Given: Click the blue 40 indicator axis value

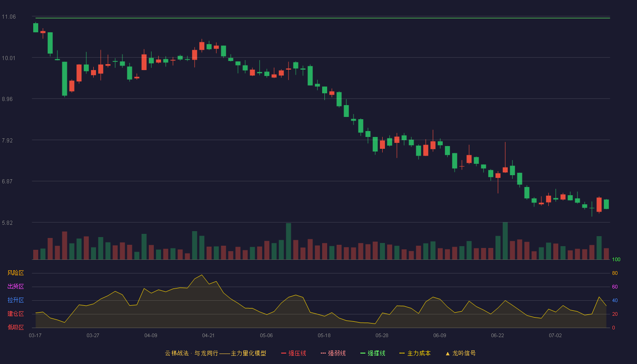Looking at the screenshot, I should (x=615, y=300).
